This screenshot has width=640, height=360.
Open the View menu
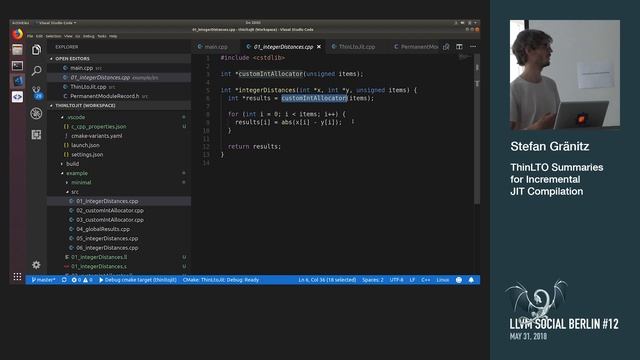coord(68,36)
